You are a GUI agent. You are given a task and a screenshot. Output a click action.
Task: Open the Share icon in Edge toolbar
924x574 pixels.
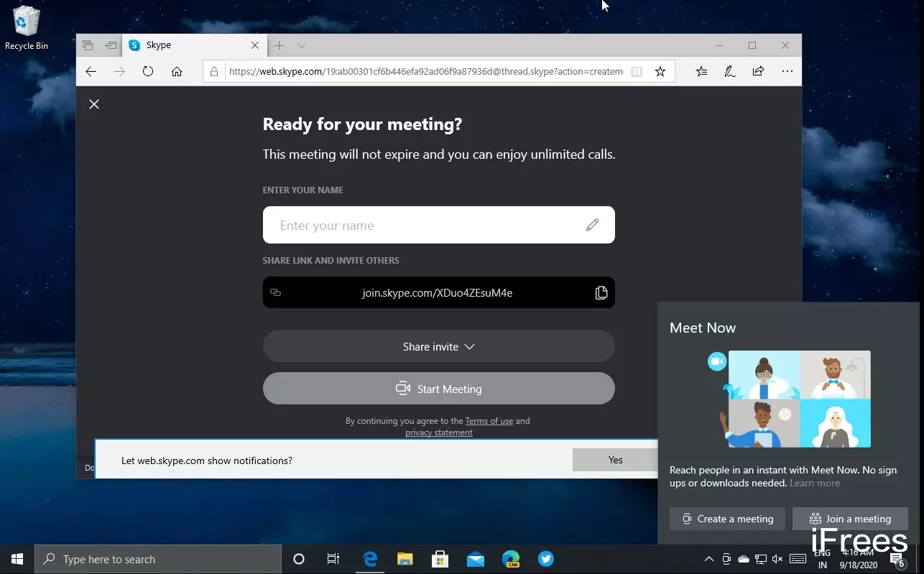758,71
